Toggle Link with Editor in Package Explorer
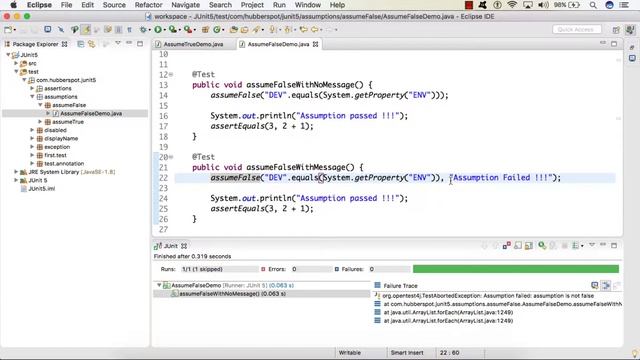Screen dimensions: 640x360 91,44
